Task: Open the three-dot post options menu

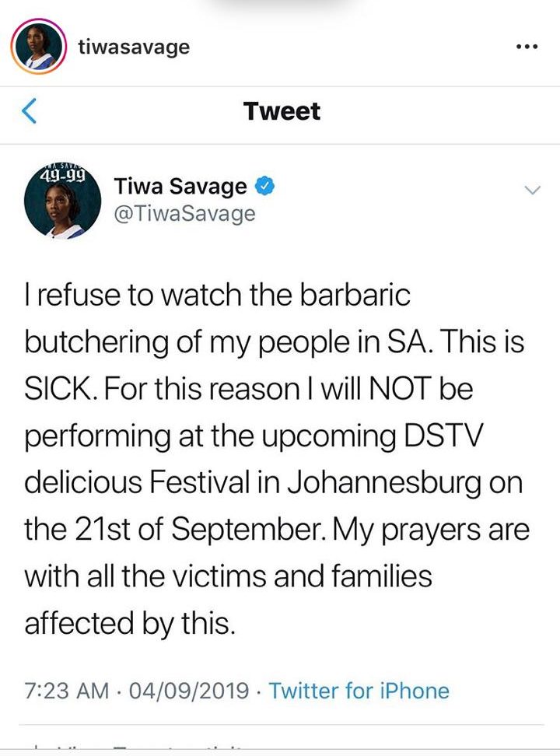Action: (x=527, y=47)
